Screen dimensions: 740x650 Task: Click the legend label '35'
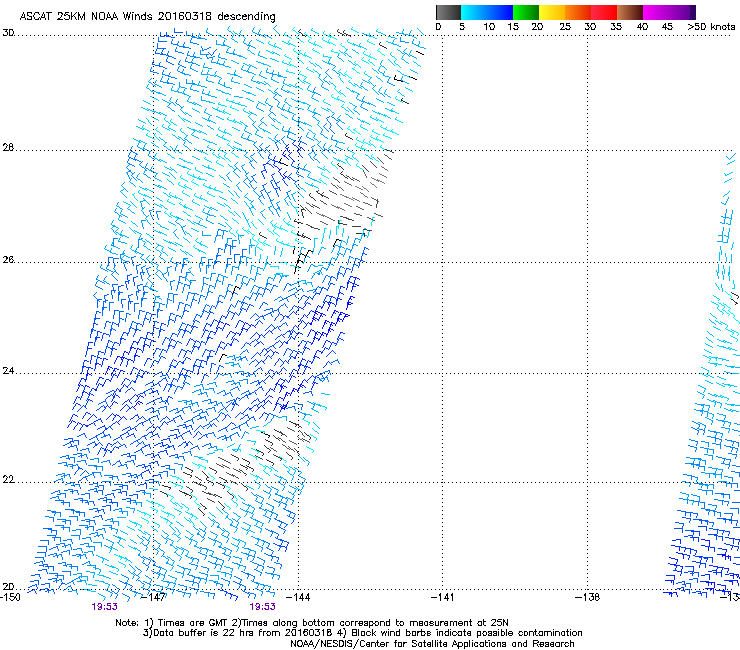[x=616, y=27]
